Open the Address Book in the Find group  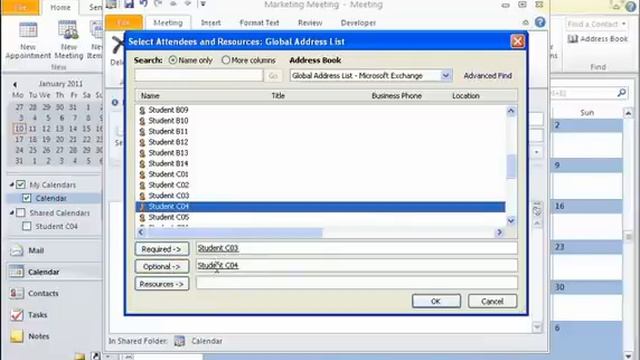tap(598, 39)
